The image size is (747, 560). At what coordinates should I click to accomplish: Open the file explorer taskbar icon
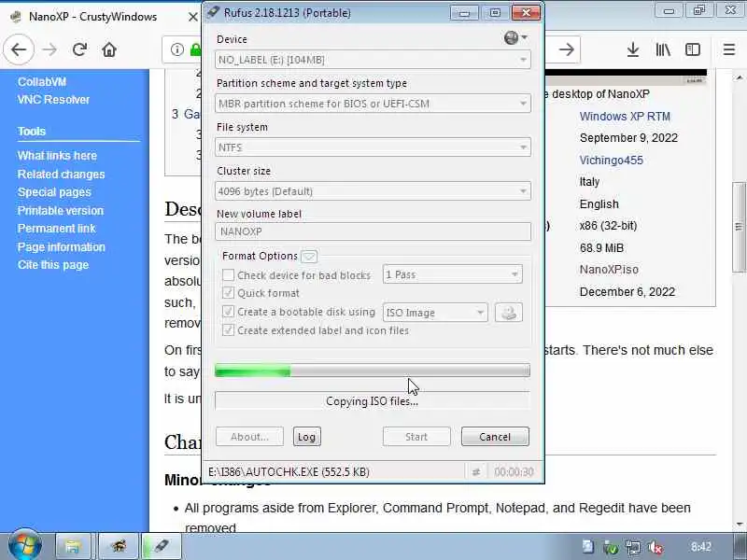pyautogui.click(x=73, y=546)
